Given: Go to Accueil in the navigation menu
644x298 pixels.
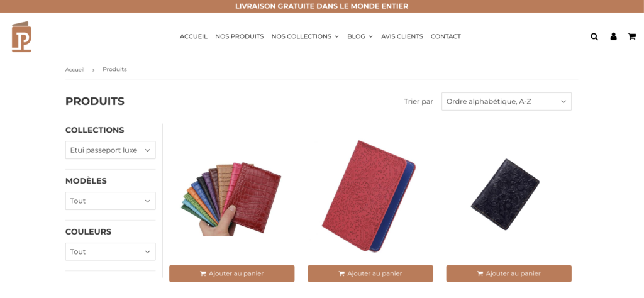Looking at the screenshot, I should (x=194, y=36).
